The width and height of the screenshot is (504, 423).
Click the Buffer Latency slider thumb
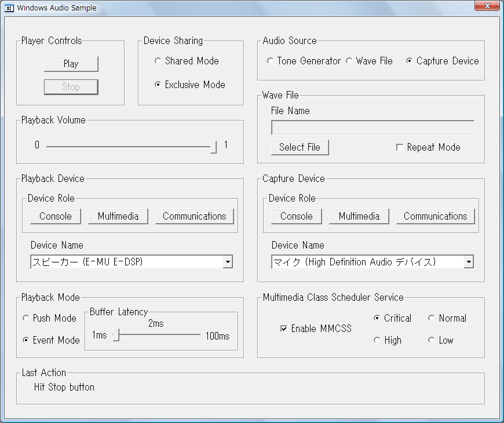click(x=116, y=335)
